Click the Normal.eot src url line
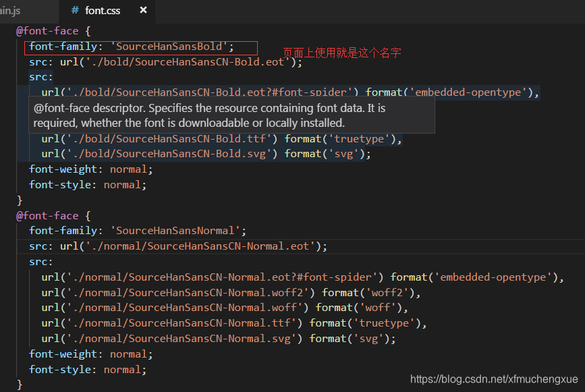This screenshot has height=392, width=585. (x=178, y=246)
